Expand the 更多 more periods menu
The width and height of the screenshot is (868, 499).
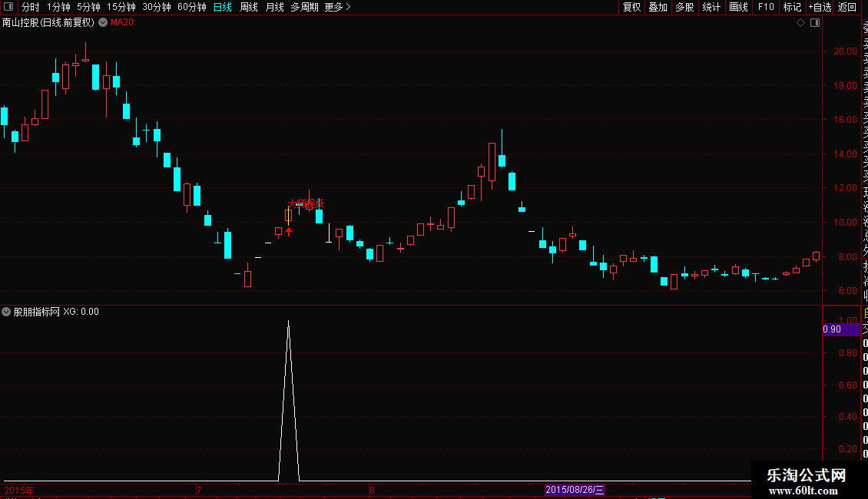click(x=338, y=7)
